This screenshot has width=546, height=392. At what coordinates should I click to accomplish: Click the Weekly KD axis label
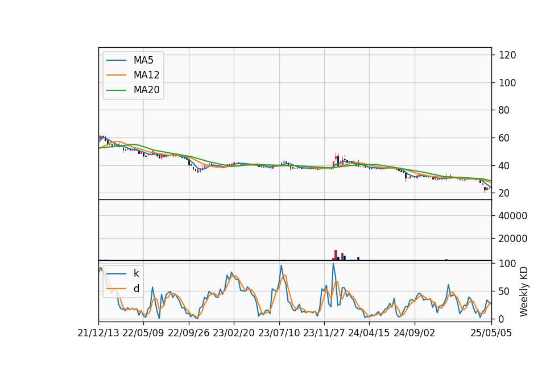(x=523, y=291)
